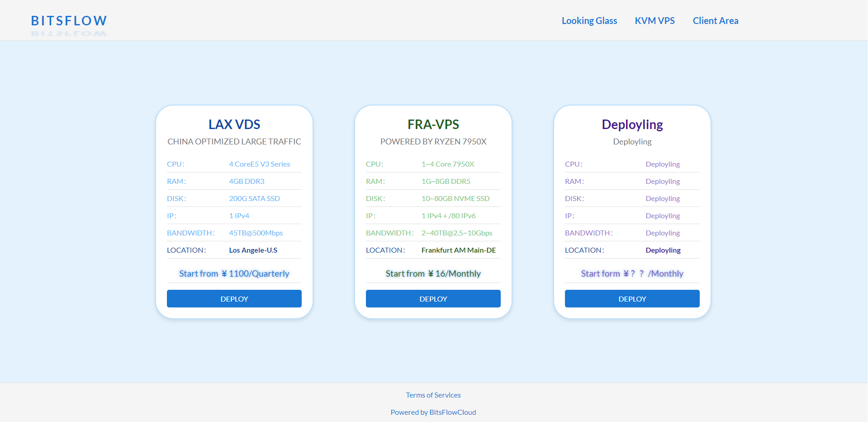Viewport: 868px width, 422px height.
Task: Click the purple Deployling card heading
Action: (x=632, y=125)
